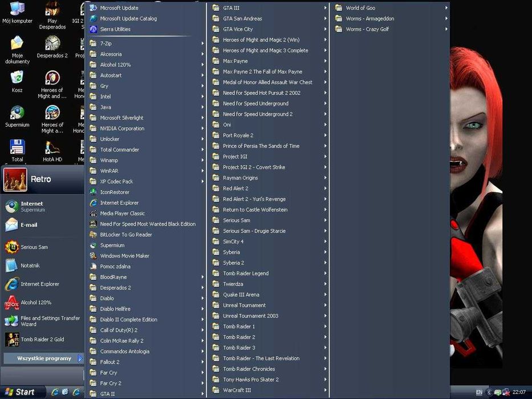Expand the Winamp folder

point(146,160)
